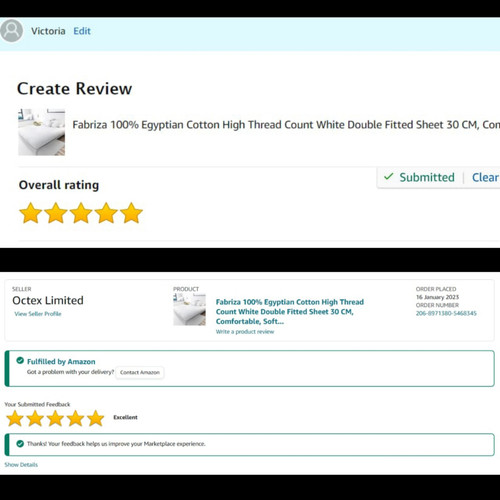Open the product thumbnail in the order panel
The image size is (500, 500).
point(189,309)
